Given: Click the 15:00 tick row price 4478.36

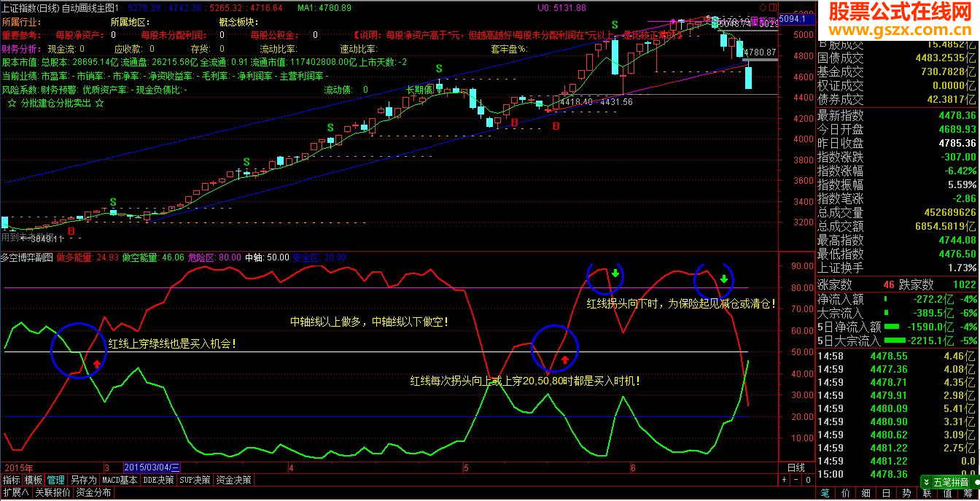Looking at the screenshot, I should (x=890, y=474).
